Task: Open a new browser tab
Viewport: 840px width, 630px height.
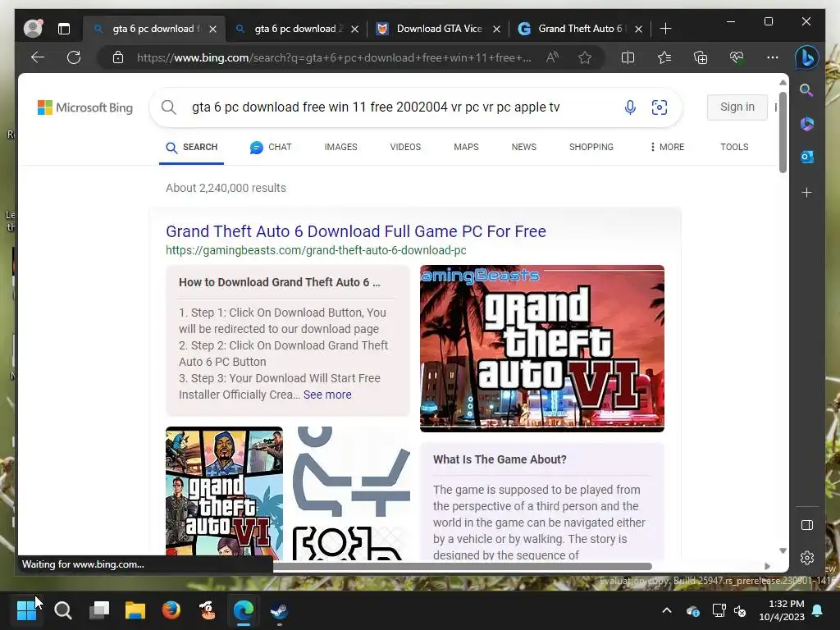Action: point(665,29)
